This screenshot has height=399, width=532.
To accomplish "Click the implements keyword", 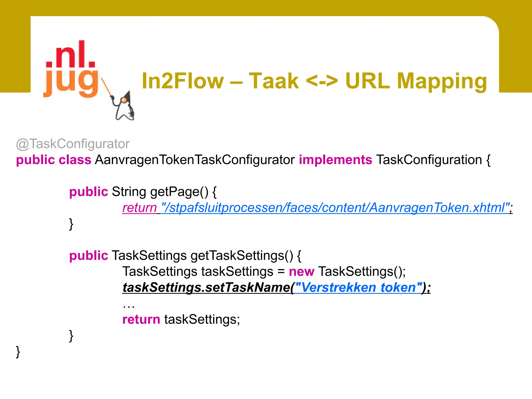I will click(335, 160).
